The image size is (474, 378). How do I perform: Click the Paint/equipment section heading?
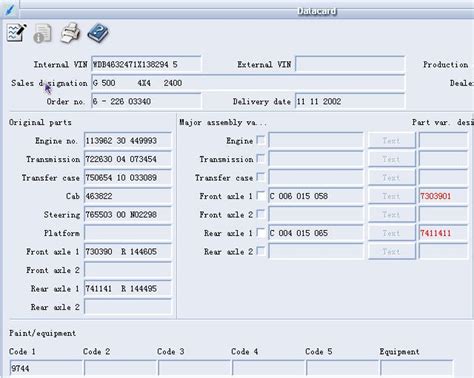point(42,333)
